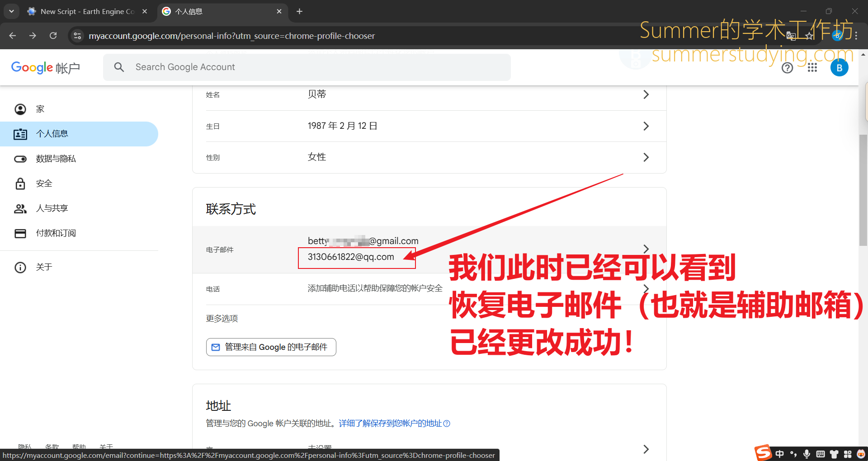Image resolution: width=868 pixels, height=461 pixels.
Task: Click the card icon beside 付款和订阅
Action: [20, 233]
